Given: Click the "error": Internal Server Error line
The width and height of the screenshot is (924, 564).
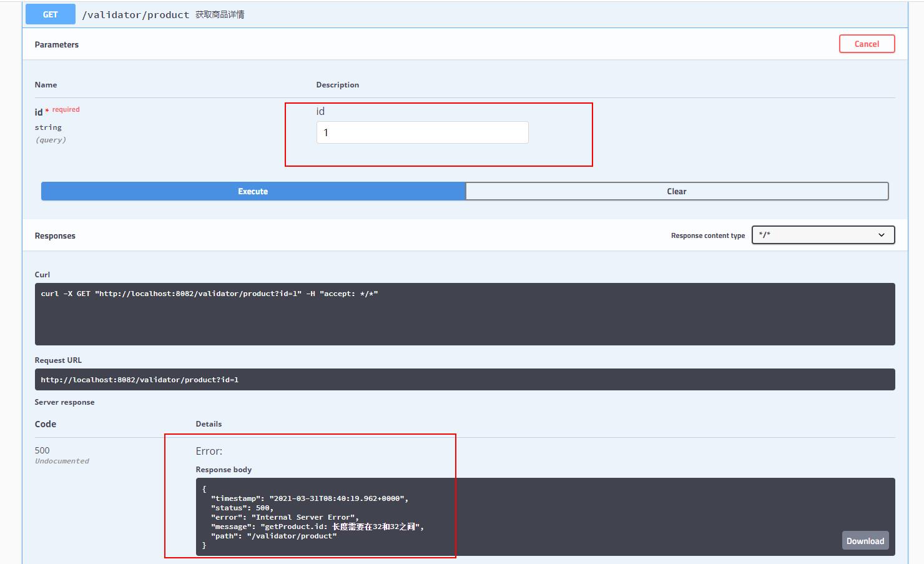Looking at the screenshot, I should point(285,517).
